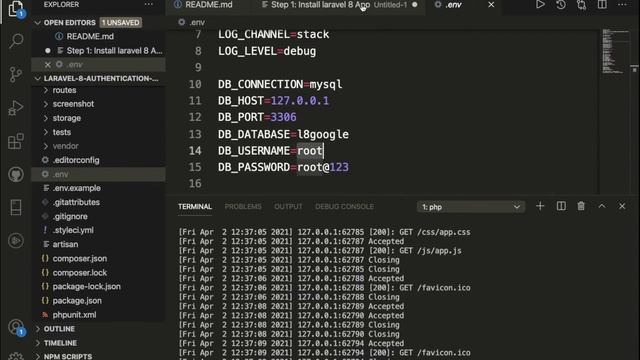
Task: Click the open changes compare icon
Action: click(581, 5)
